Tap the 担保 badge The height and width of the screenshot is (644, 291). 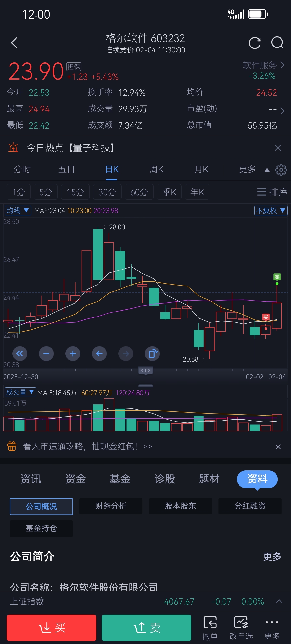[73, 67]
